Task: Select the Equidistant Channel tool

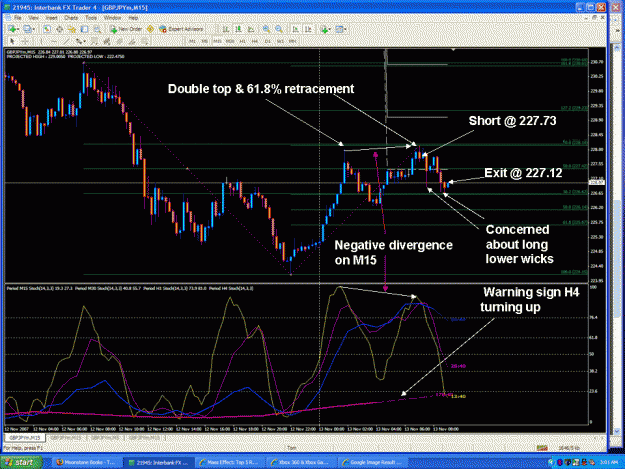Action: pyautogui.click(x=79, y=41)
